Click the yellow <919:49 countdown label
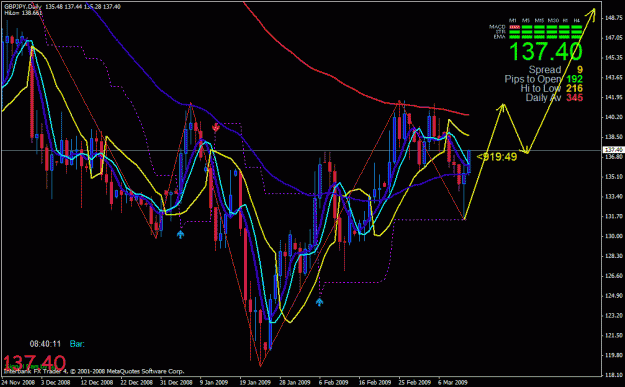625x387 pixels. pos(497,157)
